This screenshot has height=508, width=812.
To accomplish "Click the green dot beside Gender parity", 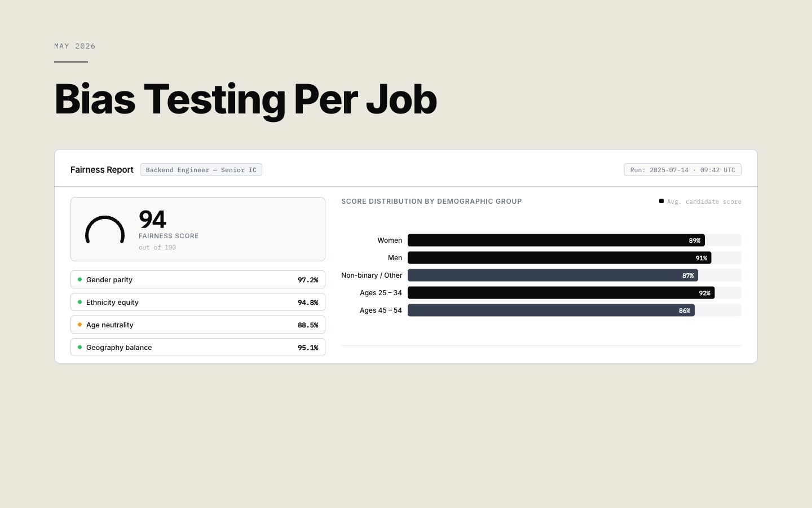I will tap(80, 279).
